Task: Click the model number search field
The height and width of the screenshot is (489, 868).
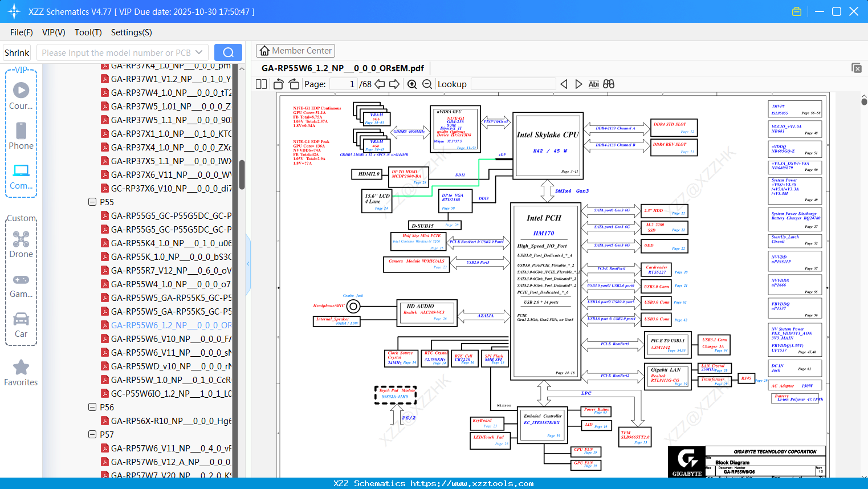Action: [x=116, y=52]
